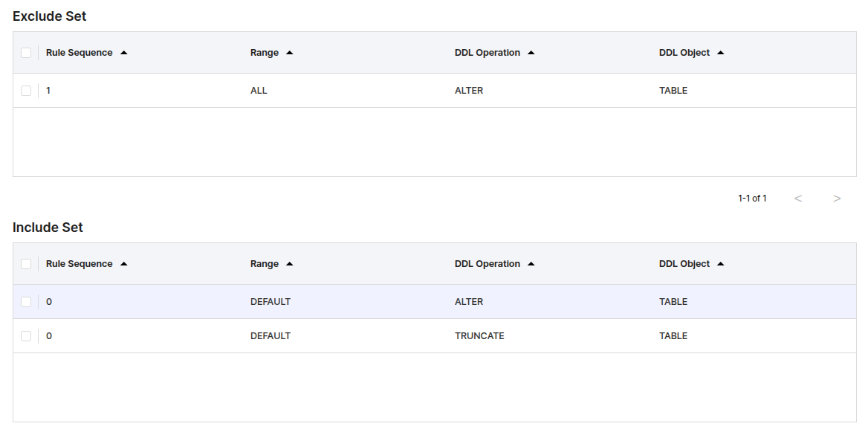The height and width of the screenshot is (435, 868).
Task: Click sort arrow beside Exclude Set Rule Sequence
Action: 124,53
